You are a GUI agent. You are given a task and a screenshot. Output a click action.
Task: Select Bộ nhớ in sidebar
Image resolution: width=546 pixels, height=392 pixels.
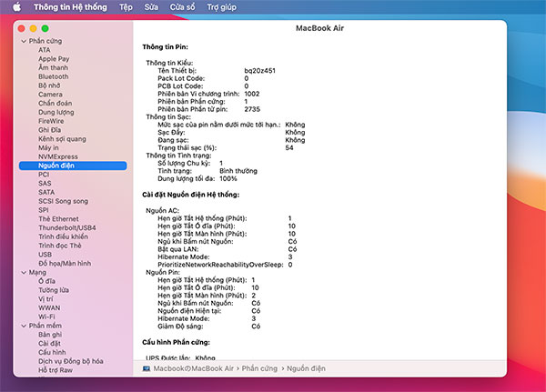click(49, 85)
